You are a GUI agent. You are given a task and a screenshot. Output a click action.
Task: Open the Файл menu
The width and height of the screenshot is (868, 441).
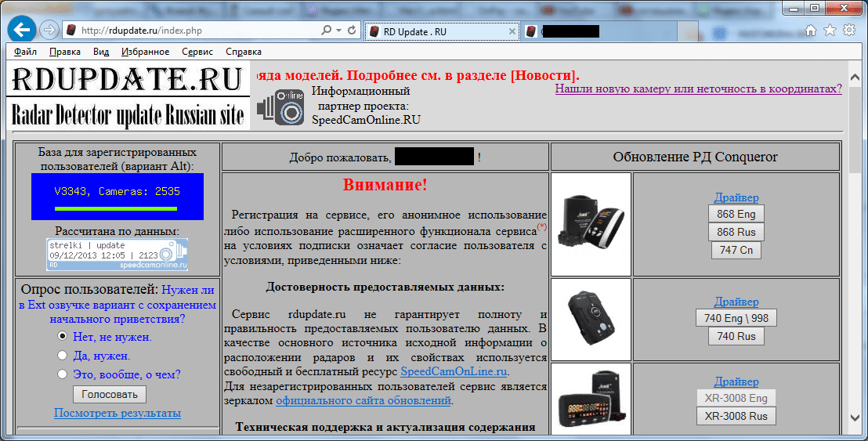coord(26,52)
